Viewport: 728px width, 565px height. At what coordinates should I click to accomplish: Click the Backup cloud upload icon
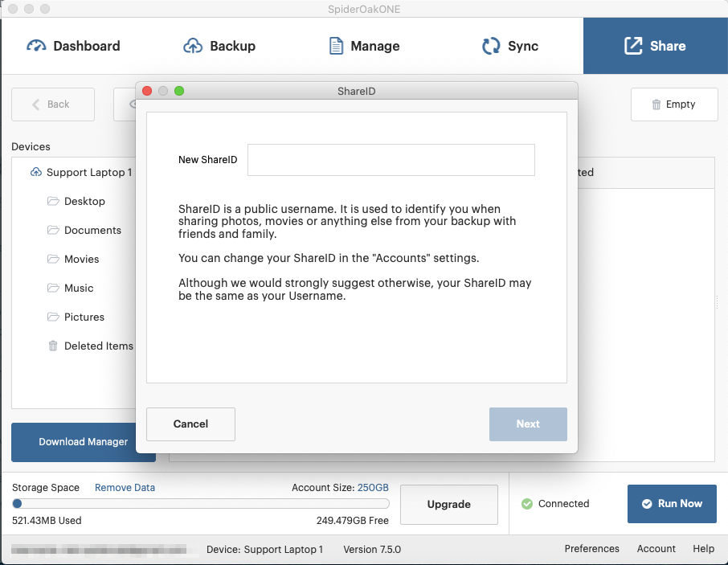pos(193,46)
